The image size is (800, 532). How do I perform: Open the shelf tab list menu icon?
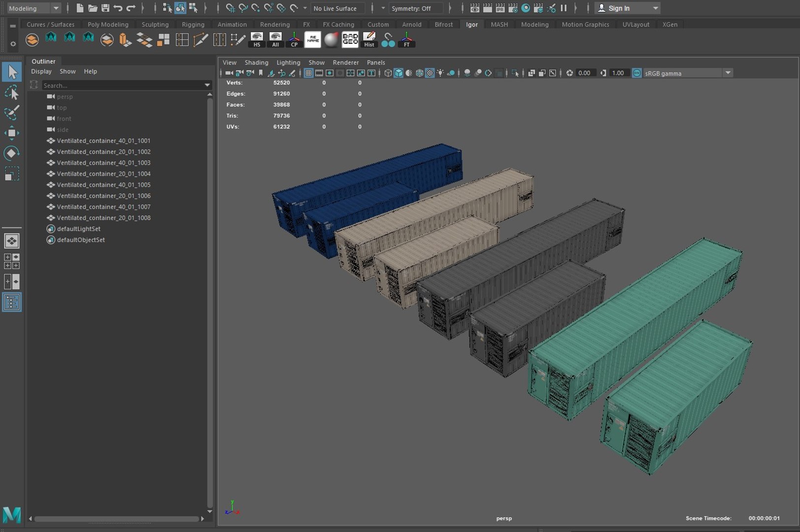[13, 26]
